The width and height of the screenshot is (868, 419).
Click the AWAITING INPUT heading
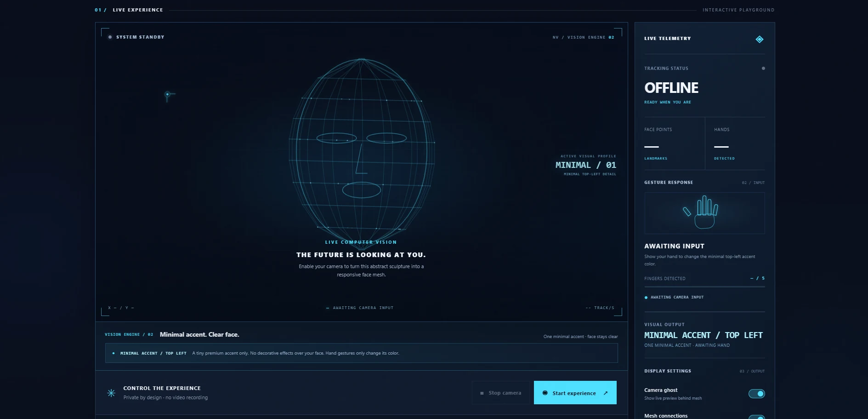point(674,246)
